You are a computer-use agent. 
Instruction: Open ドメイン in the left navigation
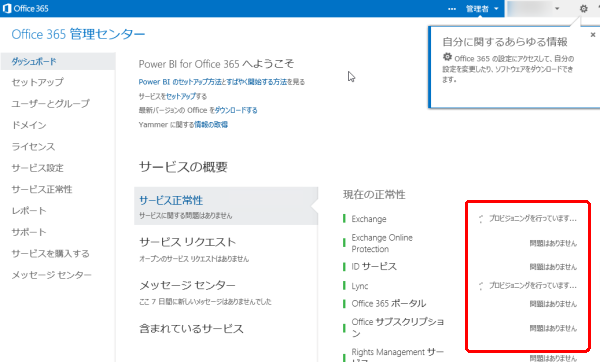pos(29,125)
